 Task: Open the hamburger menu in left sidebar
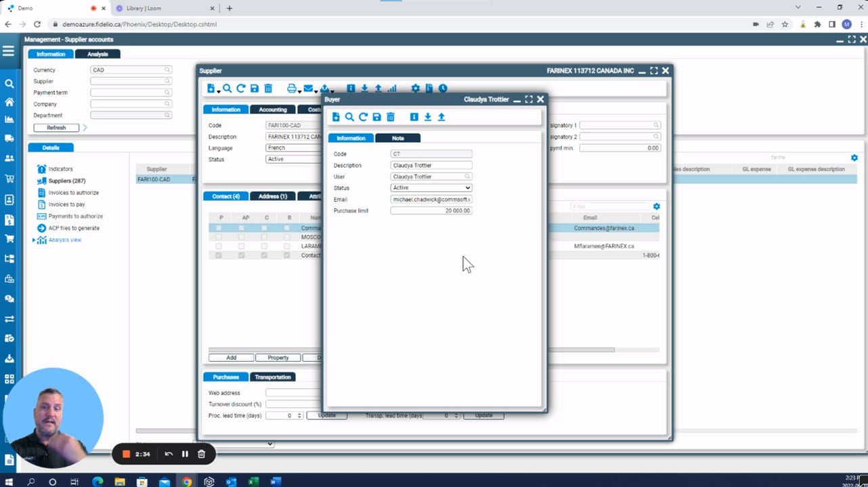pyautogui.click(x=8, y=51)
